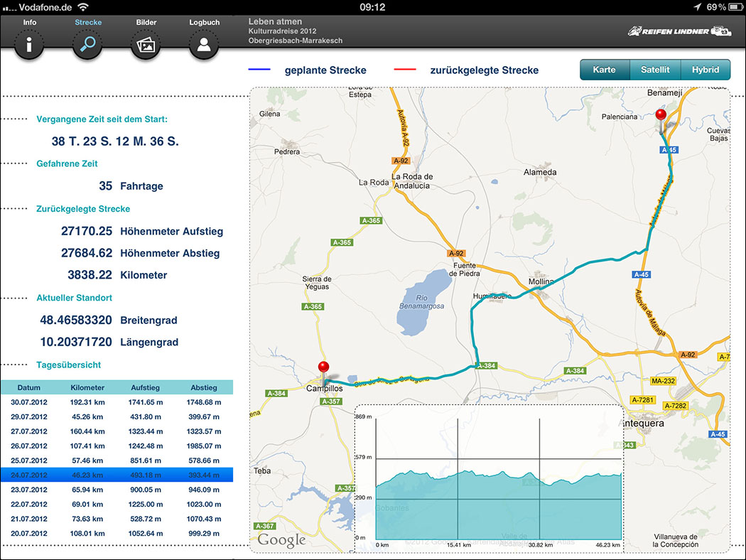The height and width of the screenshot is (560, 746).
Task: Tap the Río Benamargosa lake label
Action: [x=421, y=301]
